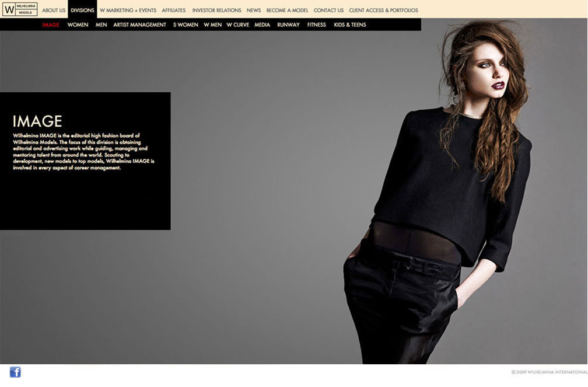Go to W Marketing + Events
Viewport: 588px width, 387px height.
click(128, 10)
